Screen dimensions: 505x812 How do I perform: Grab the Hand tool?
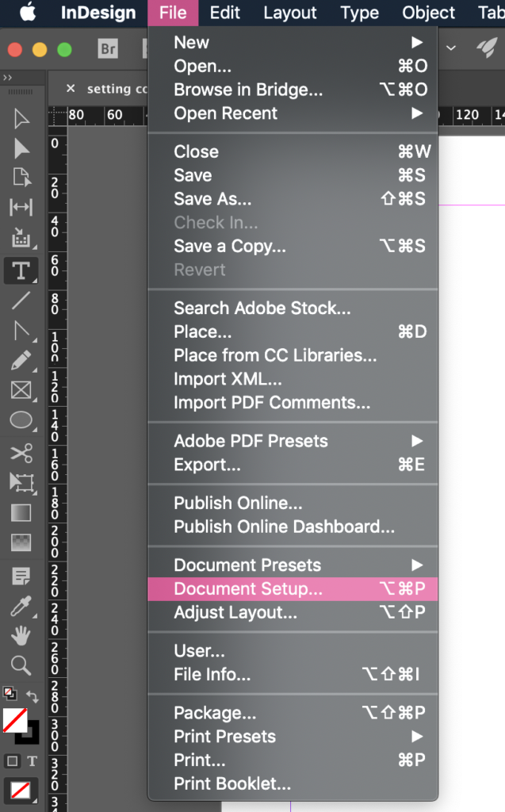21,635
